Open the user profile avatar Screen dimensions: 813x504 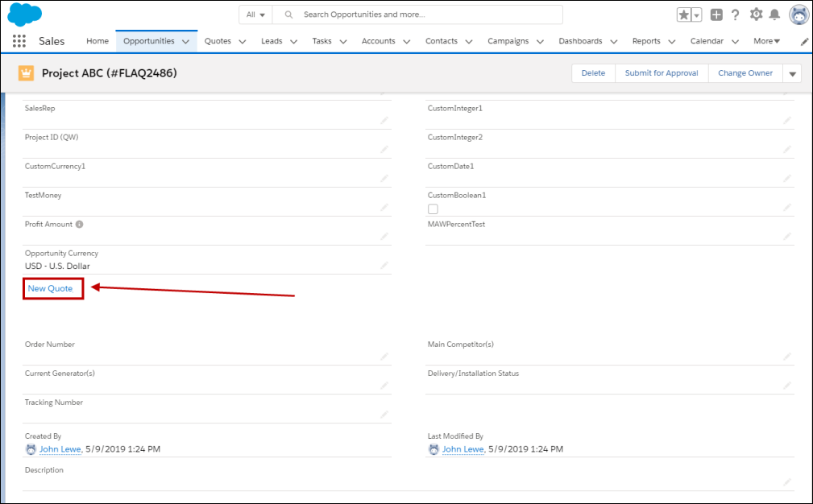(798, 15)
